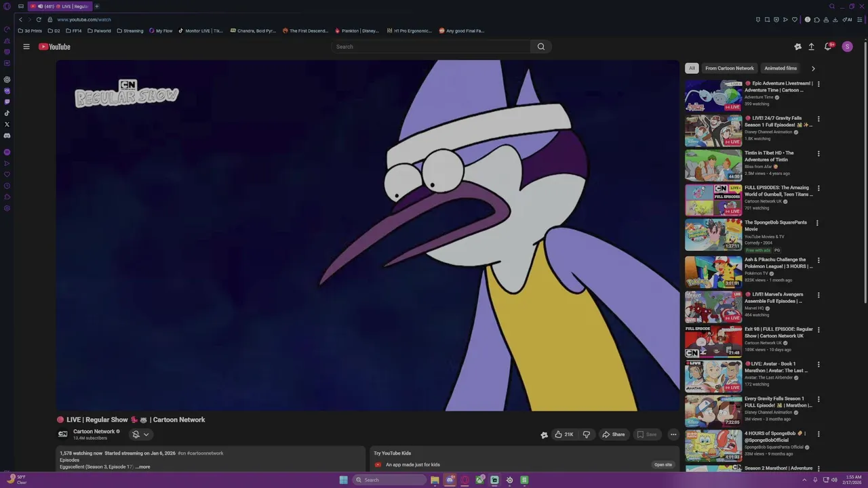Click the Opera GX logo menu
The width and height of the screenshot is (868, 488).
7,6
